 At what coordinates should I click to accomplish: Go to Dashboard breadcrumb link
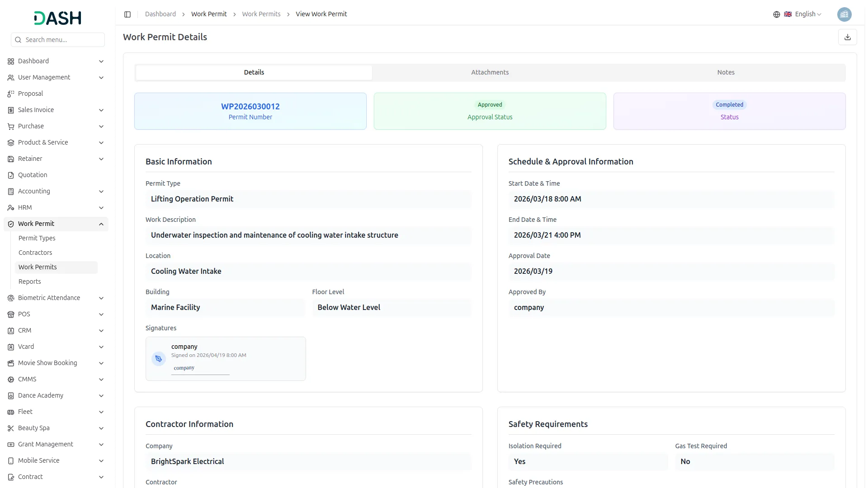click(160, 14)
